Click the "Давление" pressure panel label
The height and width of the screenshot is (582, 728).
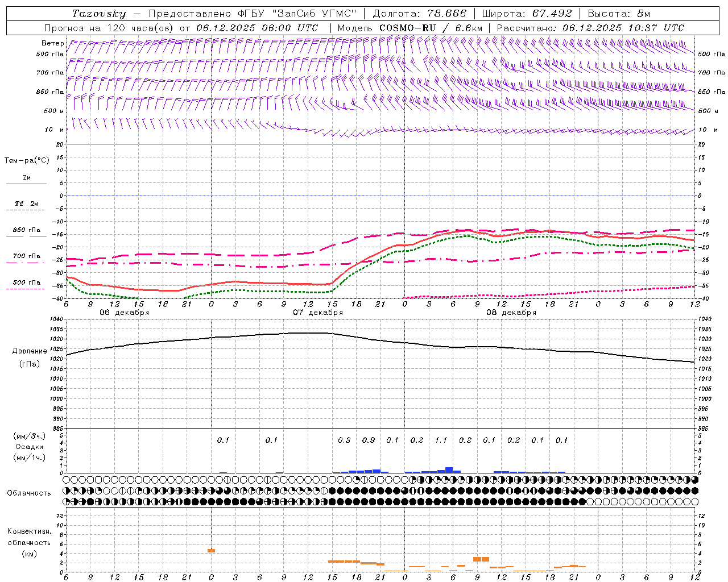coord(30,351)
